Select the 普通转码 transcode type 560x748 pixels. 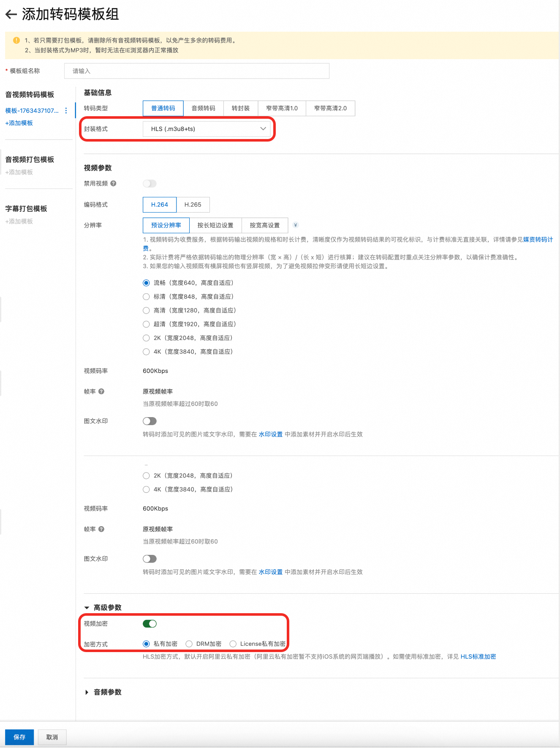(x=163, y=108)
